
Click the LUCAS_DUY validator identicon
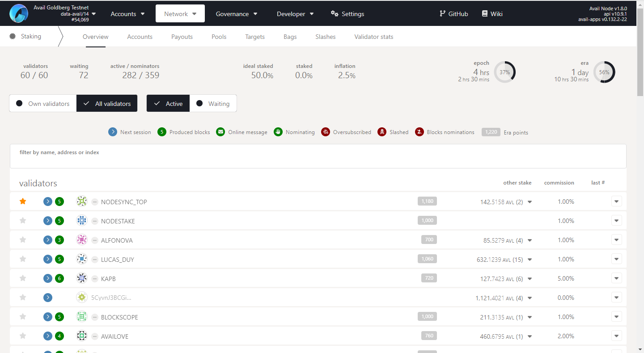point(81,259)
